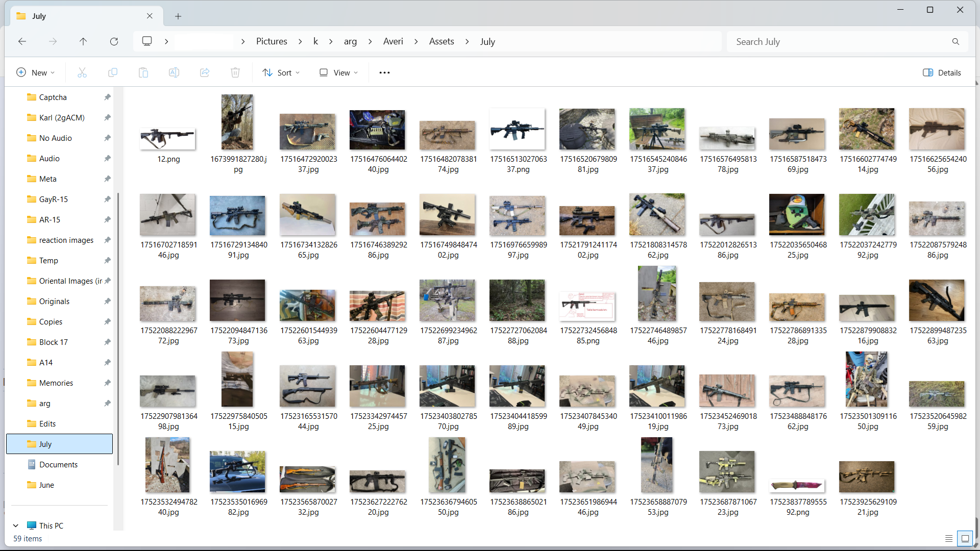The image size is (980, 551).
Task: Refresh the July folder view
Action: click(114, 41)
